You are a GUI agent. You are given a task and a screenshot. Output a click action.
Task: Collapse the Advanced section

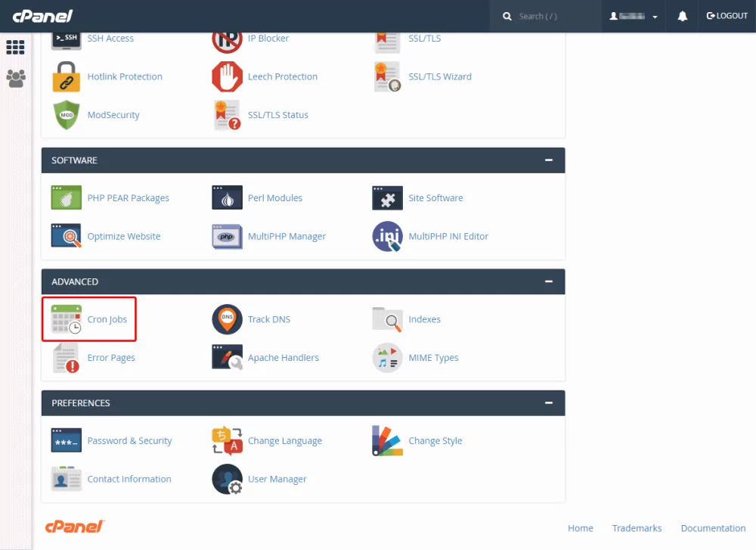[549, 281]
